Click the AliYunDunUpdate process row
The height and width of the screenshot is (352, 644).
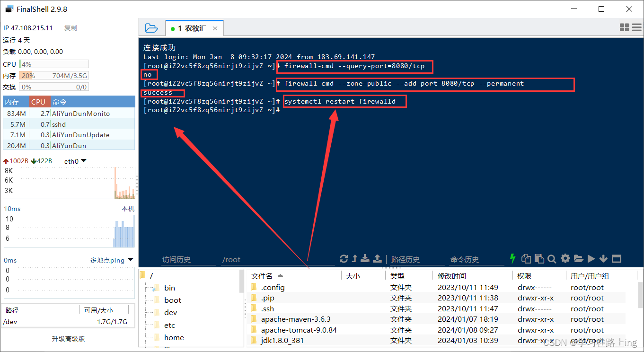pos(69,135)
